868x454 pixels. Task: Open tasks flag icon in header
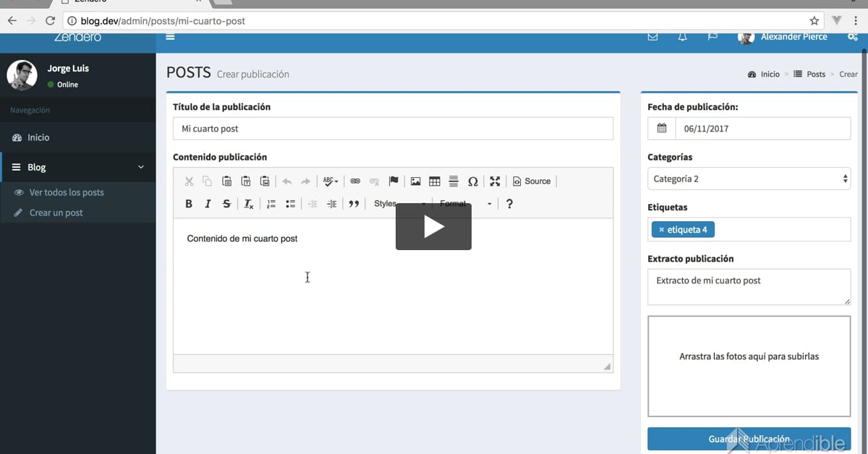click(712, 37)
